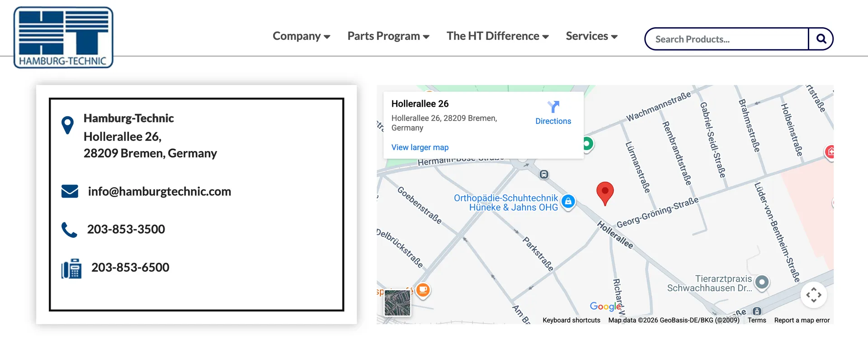Click the info@hamburgtechnic.com email address
The image size is (868, 354).
[159, 192]
